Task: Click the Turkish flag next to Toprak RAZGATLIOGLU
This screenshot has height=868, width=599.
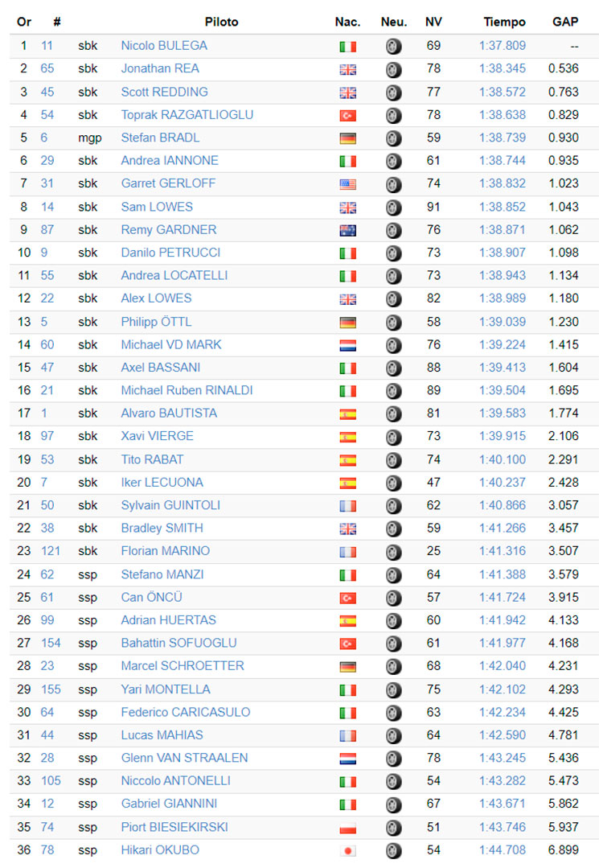Action: [x=347, y=116]
